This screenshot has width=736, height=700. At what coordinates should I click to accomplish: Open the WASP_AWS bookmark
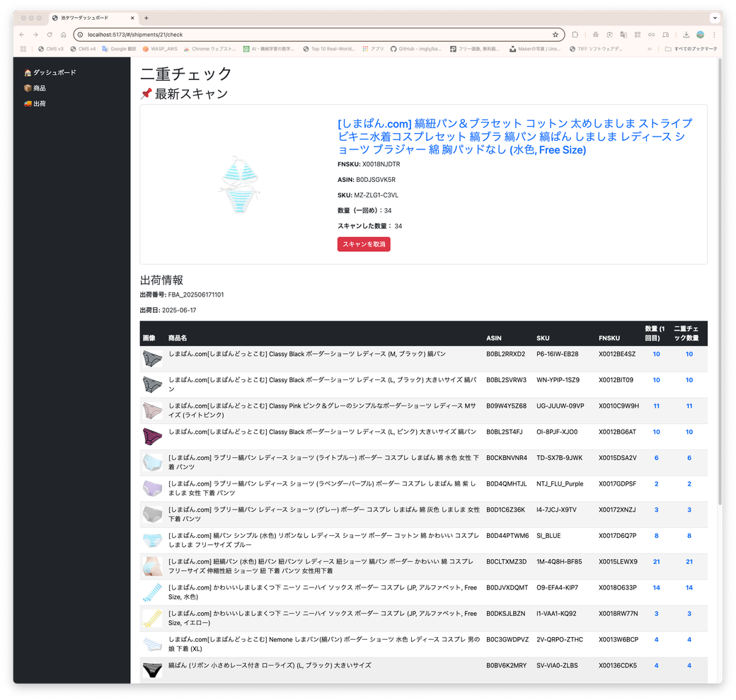(x=160, y=49)
